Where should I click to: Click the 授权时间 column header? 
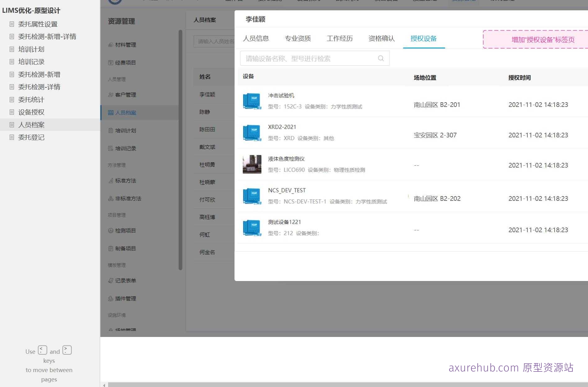[519, 78]
